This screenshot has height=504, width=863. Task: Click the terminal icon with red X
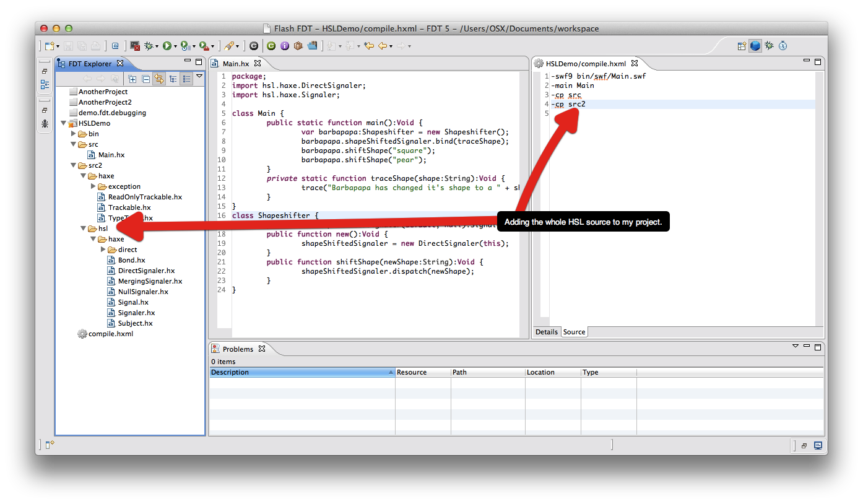pyautogui.click(x=135, y=46)
